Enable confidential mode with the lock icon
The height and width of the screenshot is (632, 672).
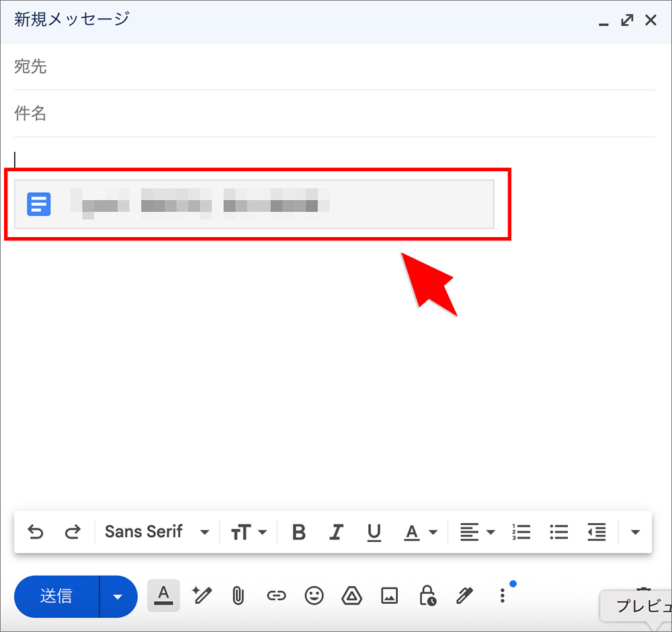click(x=427, y=596)
